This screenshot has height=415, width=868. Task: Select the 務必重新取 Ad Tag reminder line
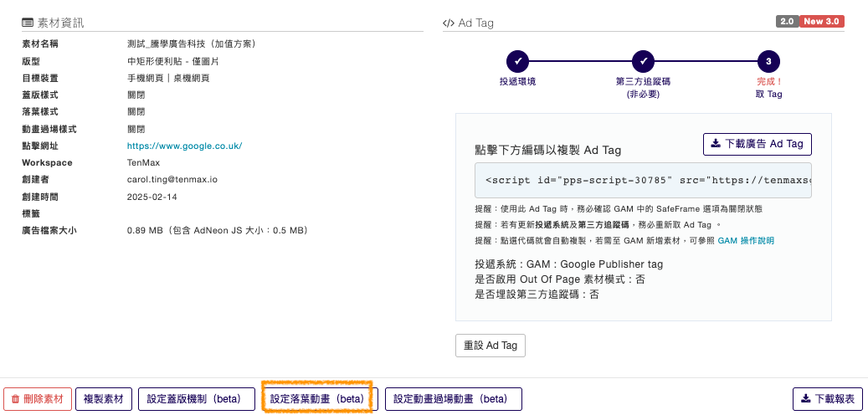[x=599, y=225]
